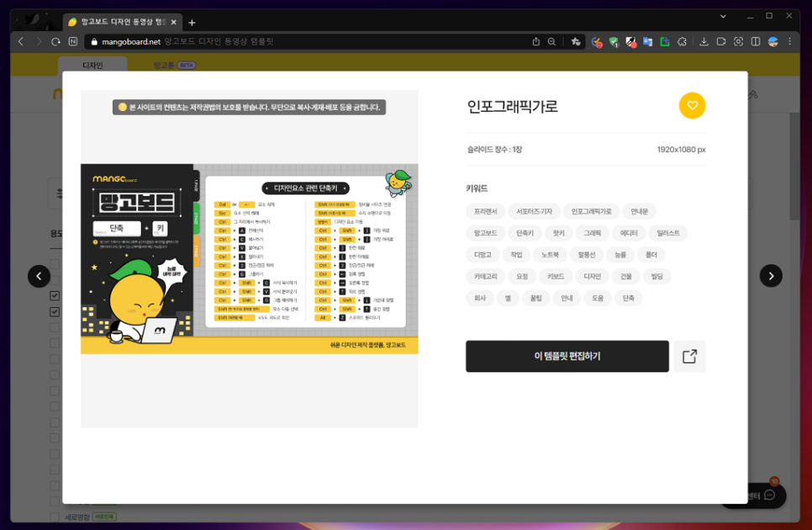The height and width of the screenshot is (530, 812).
Task: Click the 그래픽 keyword tag
Action: [x=592, y=233]
